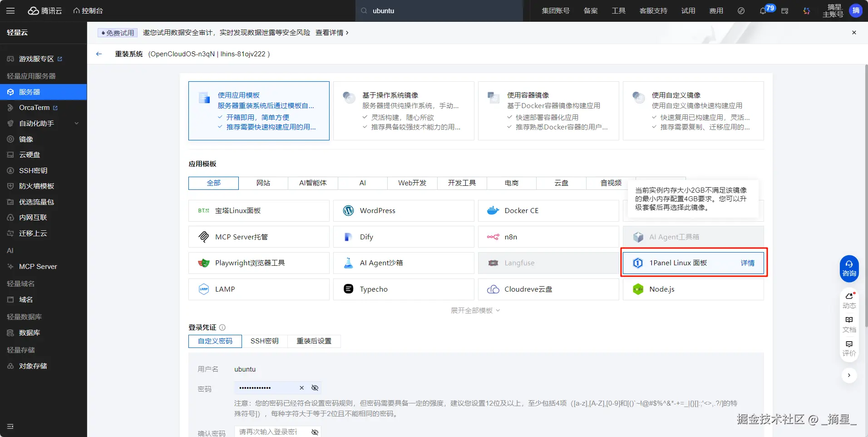
Task: Expand all templates via 展开全部模板
Action: pos(475,311)
